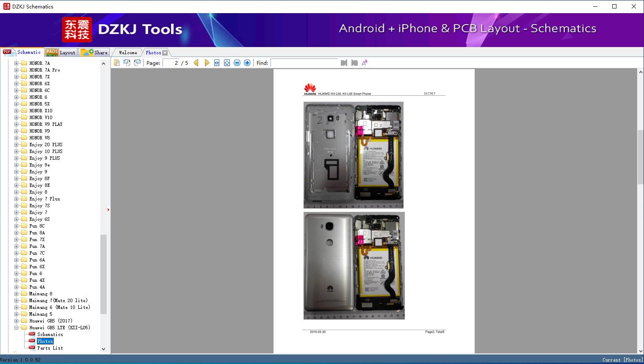Click the Enjoy 6S folder icon

(24, 219)
